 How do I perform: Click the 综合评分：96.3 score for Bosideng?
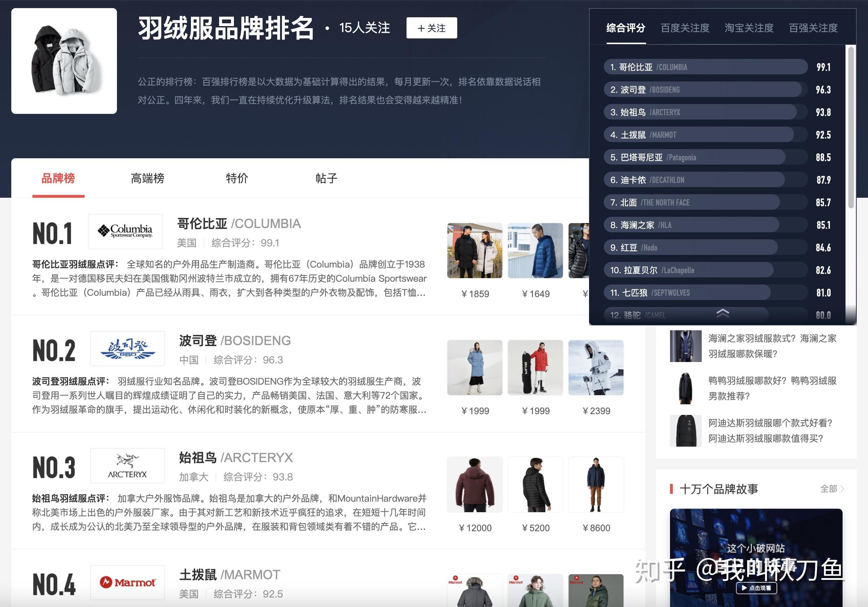click(248, 360)
